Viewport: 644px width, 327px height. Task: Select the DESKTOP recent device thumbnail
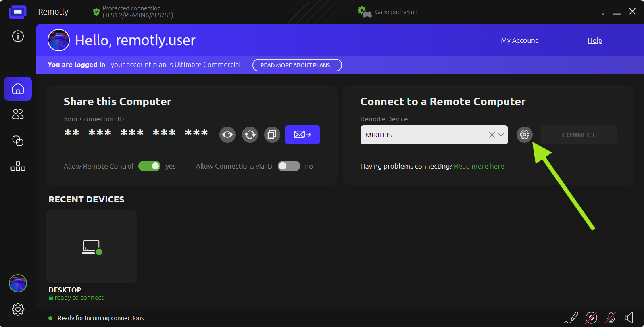[92, 247]
